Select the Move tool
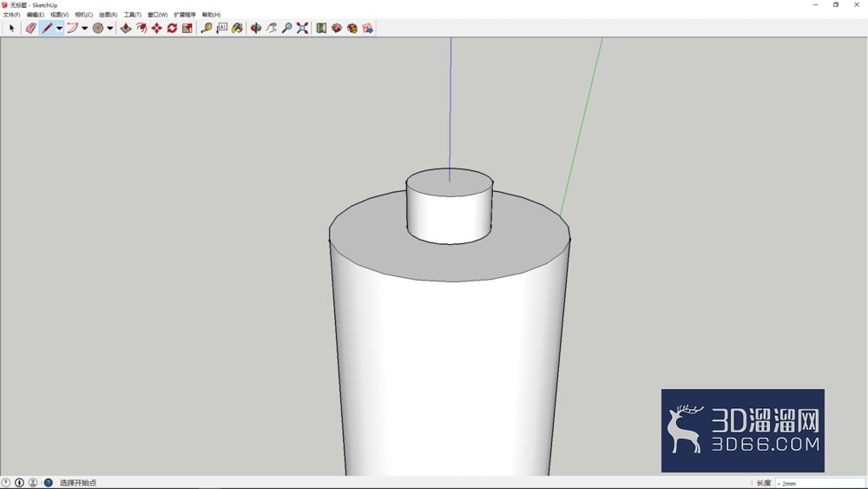 [156, 28]
